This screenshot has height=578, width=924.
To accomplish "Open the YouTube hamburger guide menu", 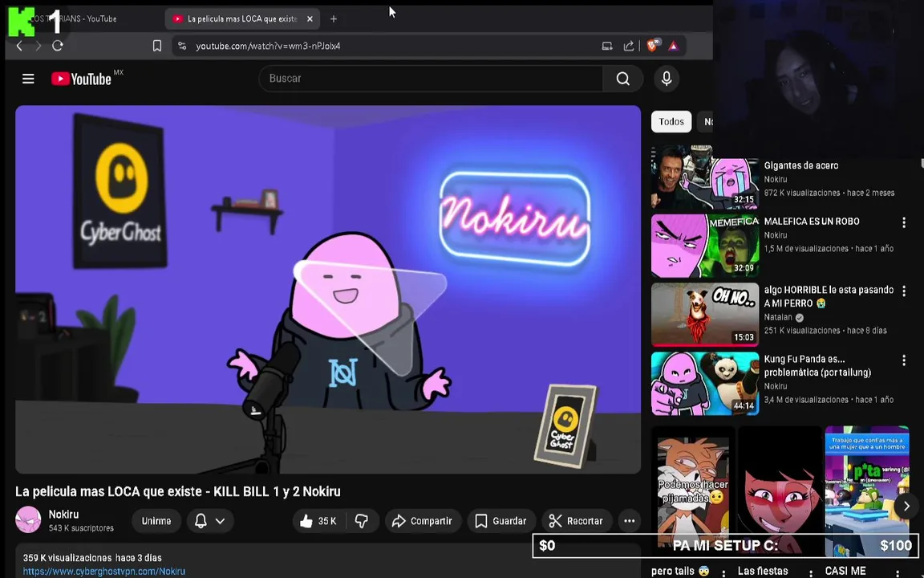I will (28, 79).
